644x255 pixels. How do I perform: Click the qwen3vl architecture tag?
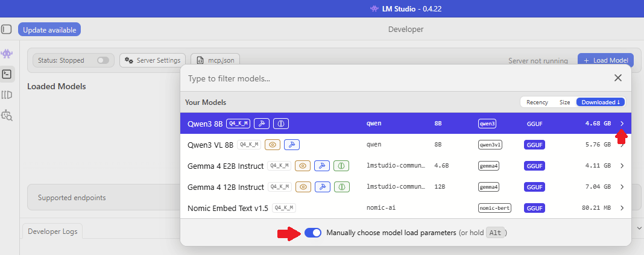pyautogui.click(x=490, y=145)
